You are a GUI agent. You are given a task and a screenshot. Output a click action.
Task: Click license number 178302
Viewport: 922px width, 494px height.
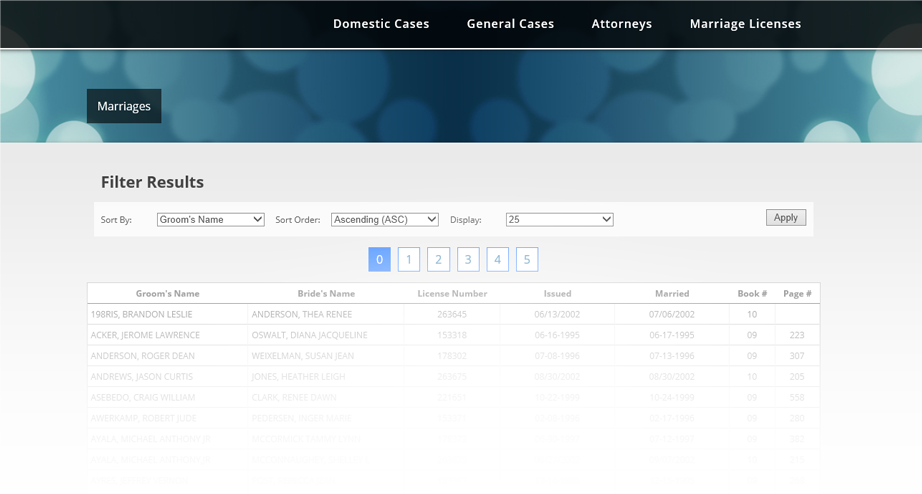(452, 356)
